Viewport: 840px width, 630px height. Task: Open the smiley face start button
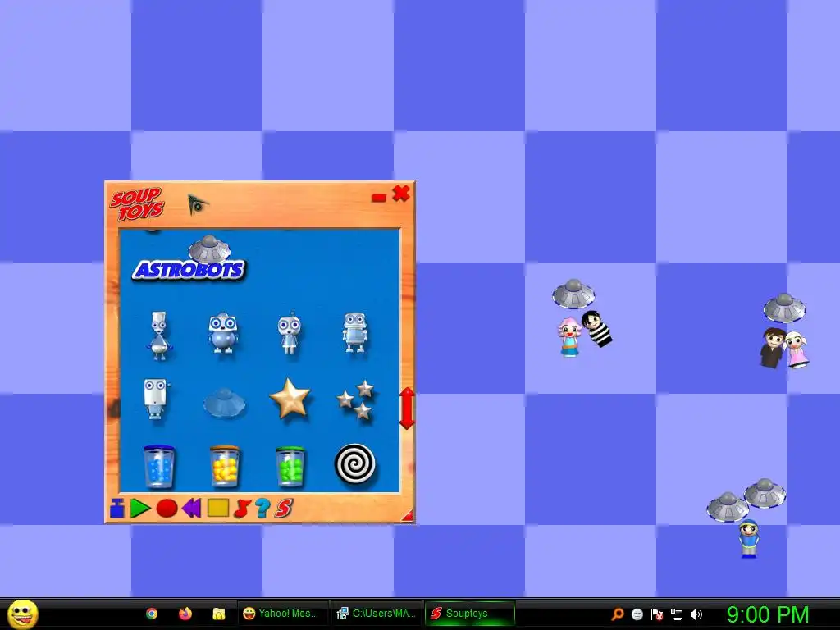pyautogui.click(x=22, y=614)
